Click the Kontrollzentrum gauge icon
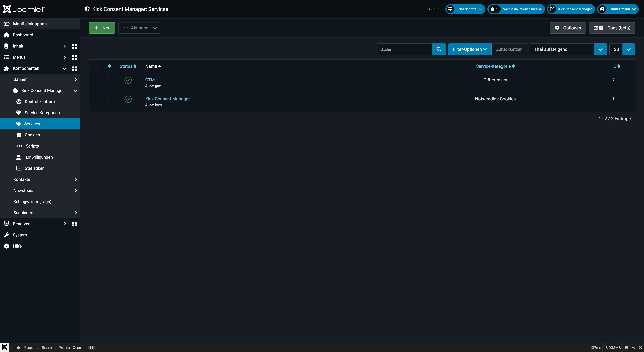The image size is (644, 352). point(19,102)
